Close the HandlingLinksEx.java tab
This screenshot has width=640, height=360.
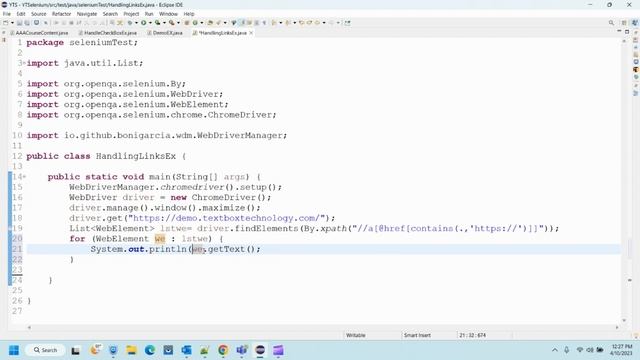click(251, 33)
